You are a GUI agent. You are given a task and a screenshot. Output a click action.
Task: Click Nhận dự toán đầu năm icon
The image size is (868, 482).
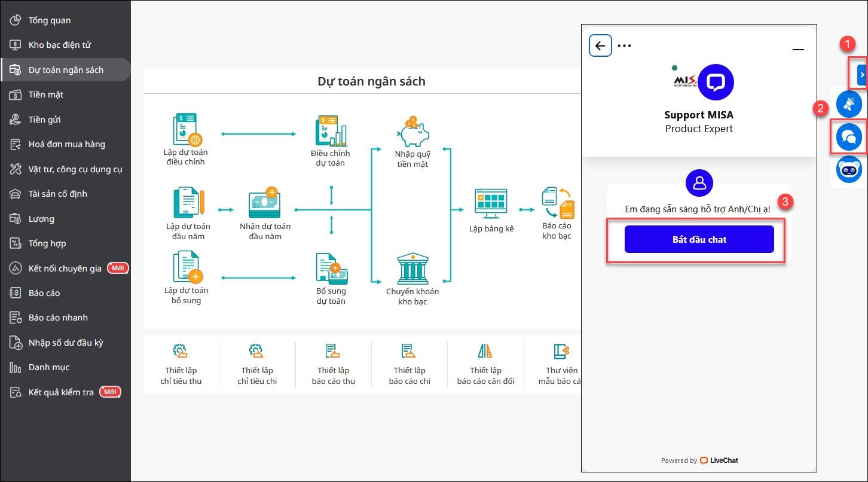(265, 203)
